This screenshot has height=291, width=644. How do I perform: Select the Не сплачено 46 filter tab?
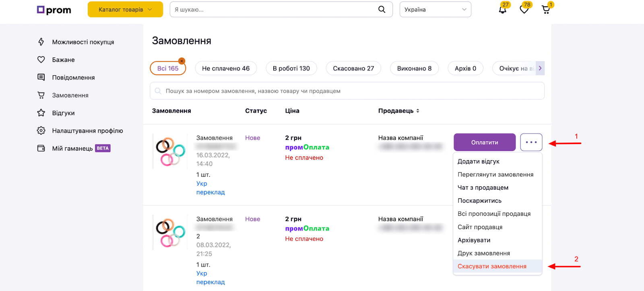point(226,68)
